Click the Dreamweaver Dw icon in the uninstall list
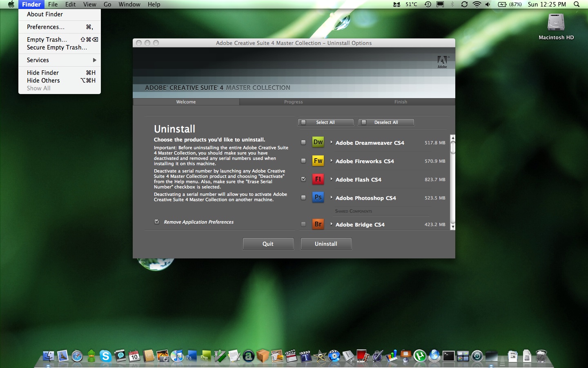 pos(318,142)
